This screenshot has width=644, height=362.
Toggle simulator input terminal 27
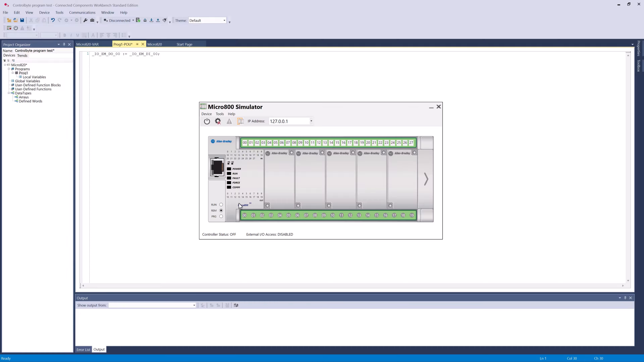411,143
